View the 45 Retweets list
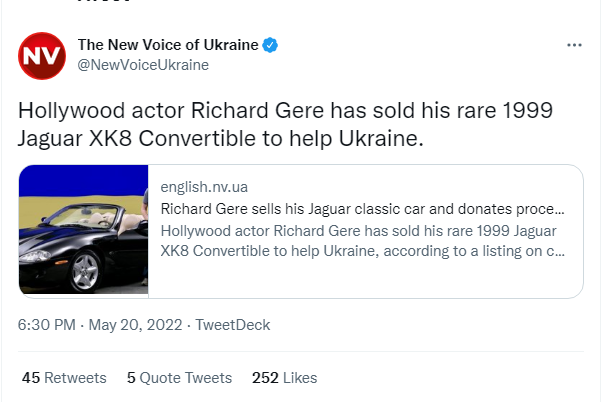This screenshot has height=402, width=601. coord(64,378)
